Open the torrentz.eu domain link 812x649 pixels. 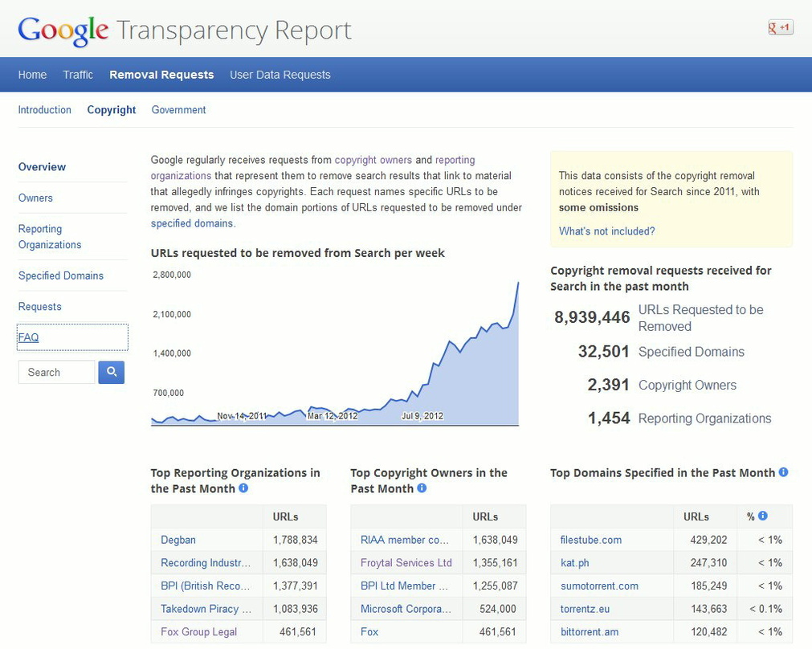[585, 609]
